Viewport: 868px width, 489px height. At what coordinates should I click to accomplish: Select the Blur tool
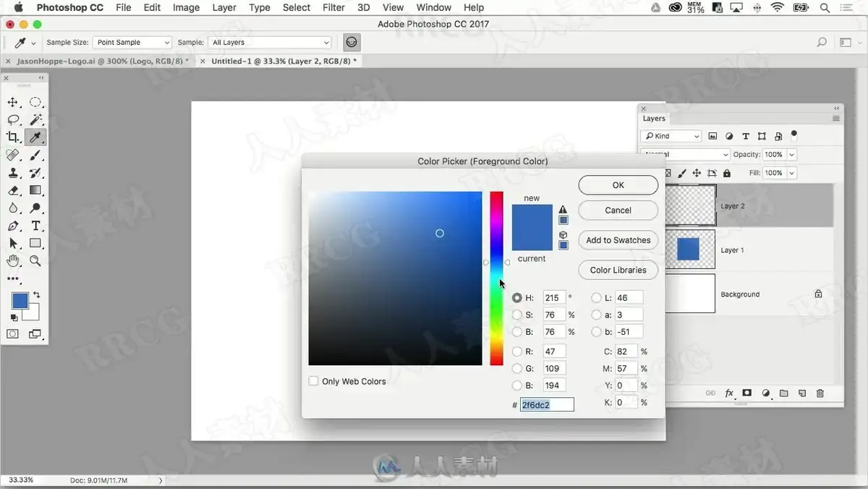click(x=13, y=208)
